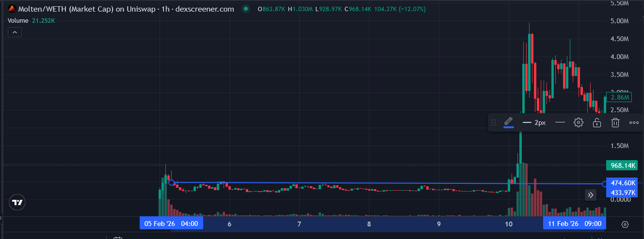Screen dimensions: 644x239
Task: Click date 8 on the time axis
Action: click(369, 224)
